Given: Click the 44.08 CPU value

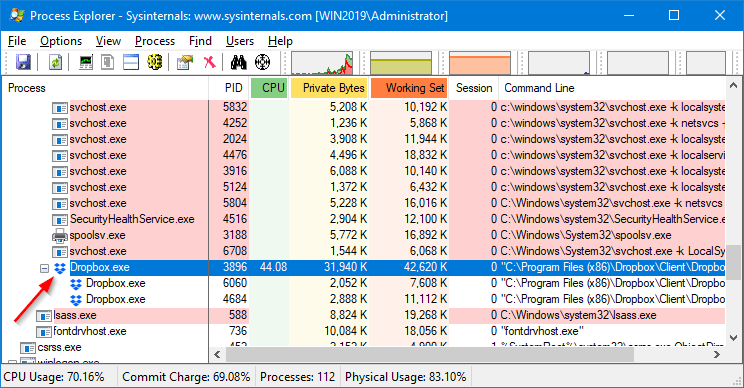Looking at the screenshot, I should (x=273, y=268).
